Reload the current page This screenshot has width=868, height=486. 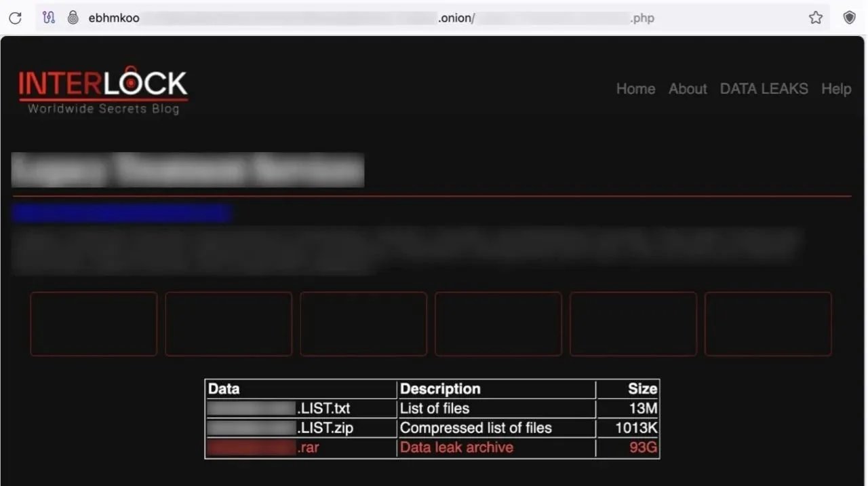click(x=15, y=18)
